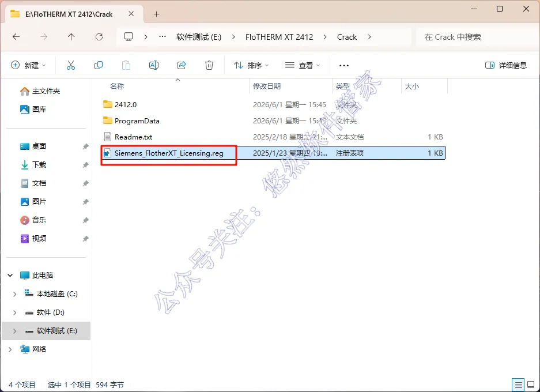Click the computer icon in address bar
Screen dimensions: 540x392
tap(129, 37)
